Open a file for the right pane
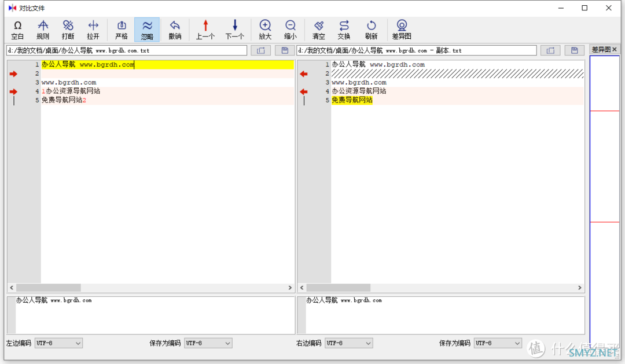The height and width of the screenshot is (364, 625). 550,50
